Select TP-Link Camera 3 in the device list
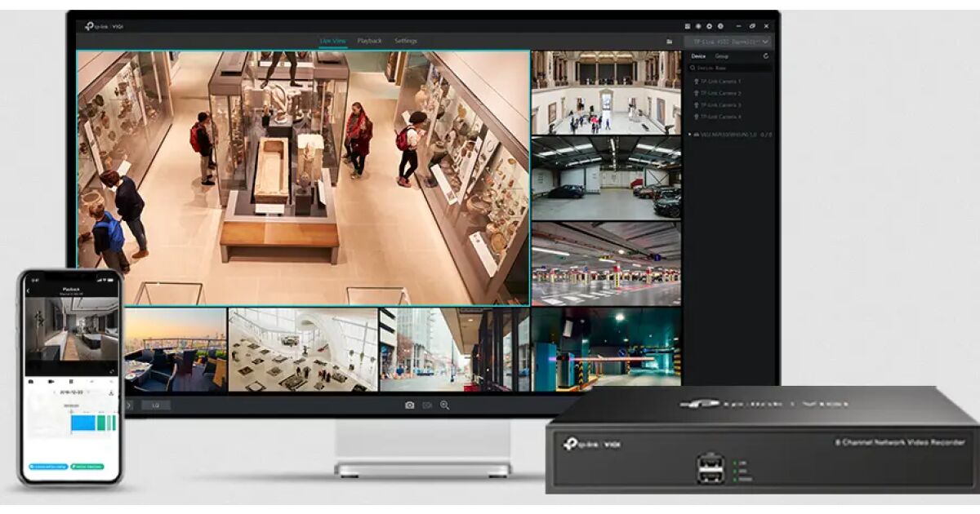The width and height of the screenshot is (980, 514). [720, 105]
